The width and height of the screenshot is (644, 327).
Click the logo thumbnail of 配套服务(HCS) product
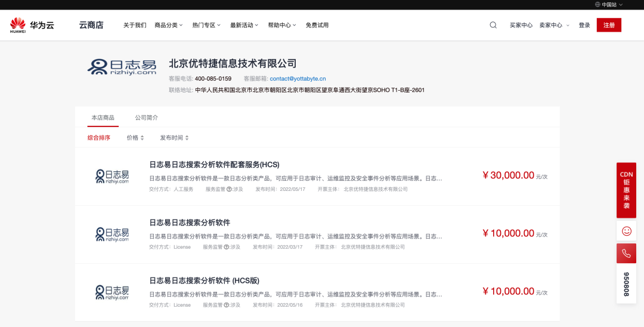112,177
